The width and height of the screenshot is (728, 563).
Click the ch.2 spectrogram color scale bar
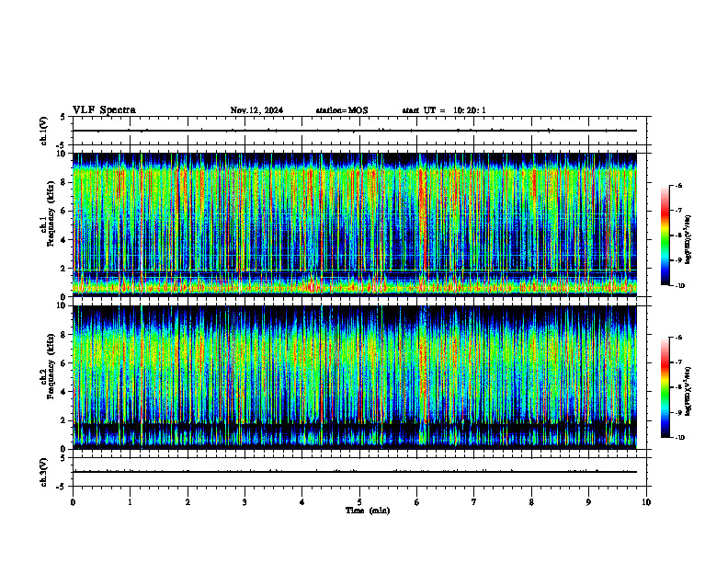(665, 387)
